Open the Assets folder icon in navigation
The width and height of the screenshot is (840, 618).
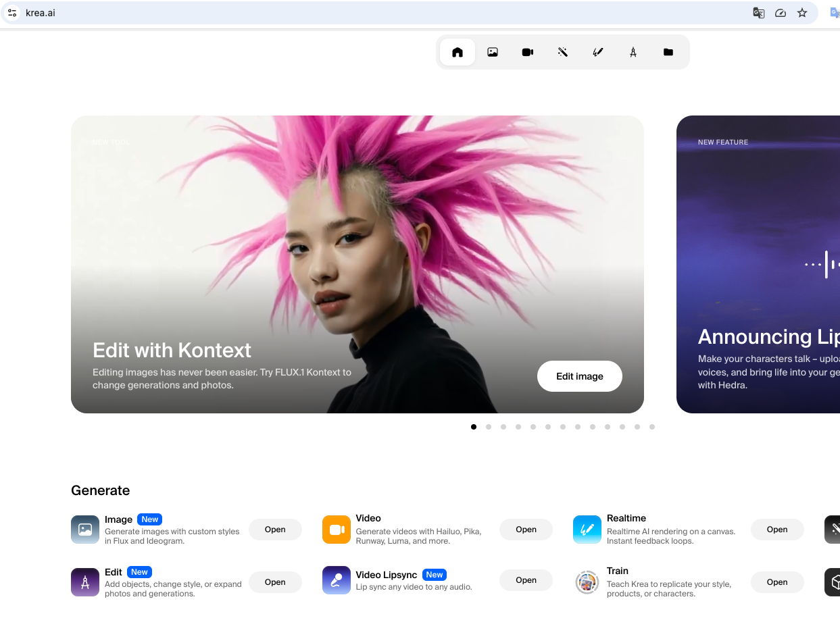pyautogui.click(x=668, y=52)
